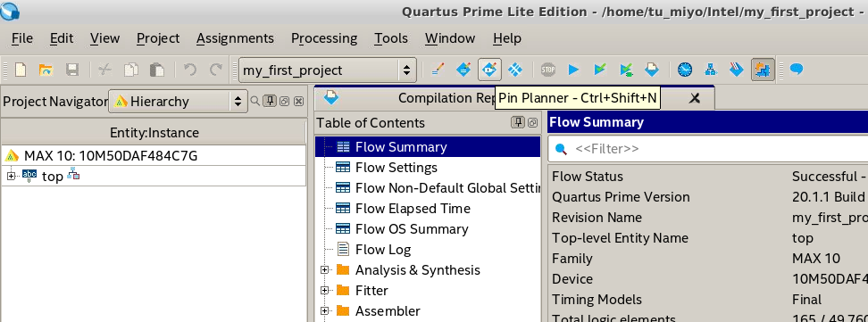The width and height of the screenshot is (868, 322).
Task: Pin the Table of Contents panel
Action: point(517,122)
